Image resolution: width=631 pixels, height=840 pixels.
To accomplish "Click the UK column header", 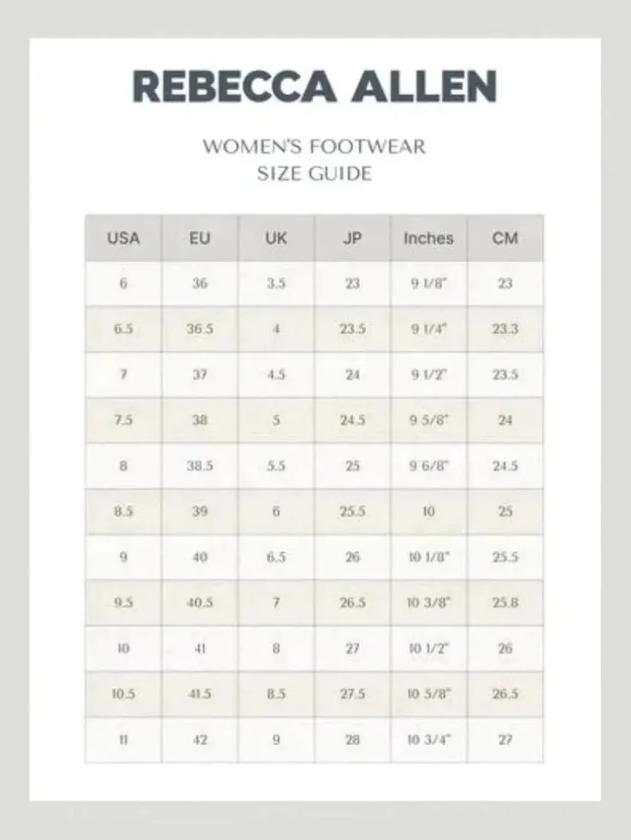I will [276, 238].
